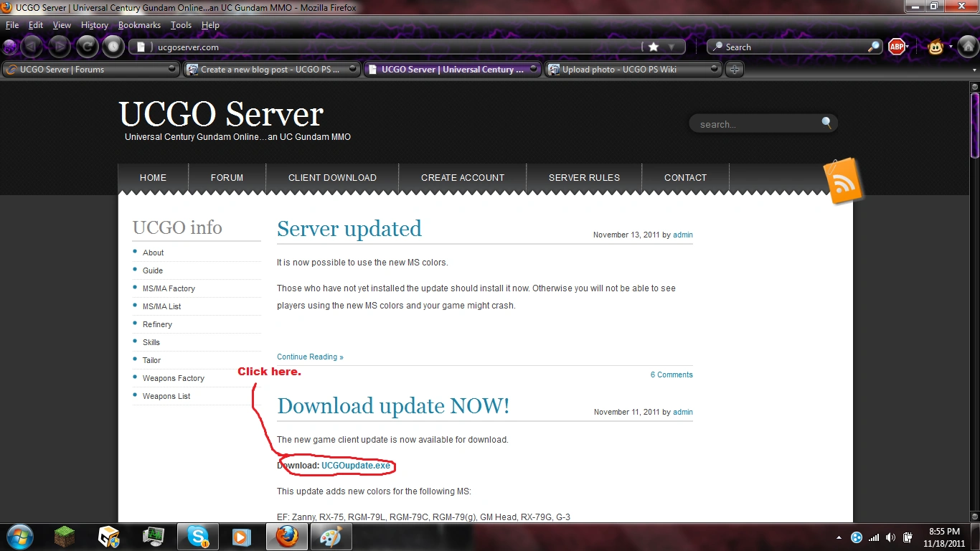Viewport: 980px width, 551px height.
Task: Click the browser forward arrow button
Action: [60, 47]
